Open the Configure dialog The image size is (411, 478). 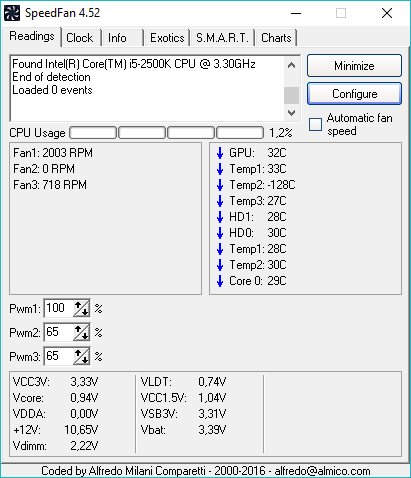coord(354,94)
